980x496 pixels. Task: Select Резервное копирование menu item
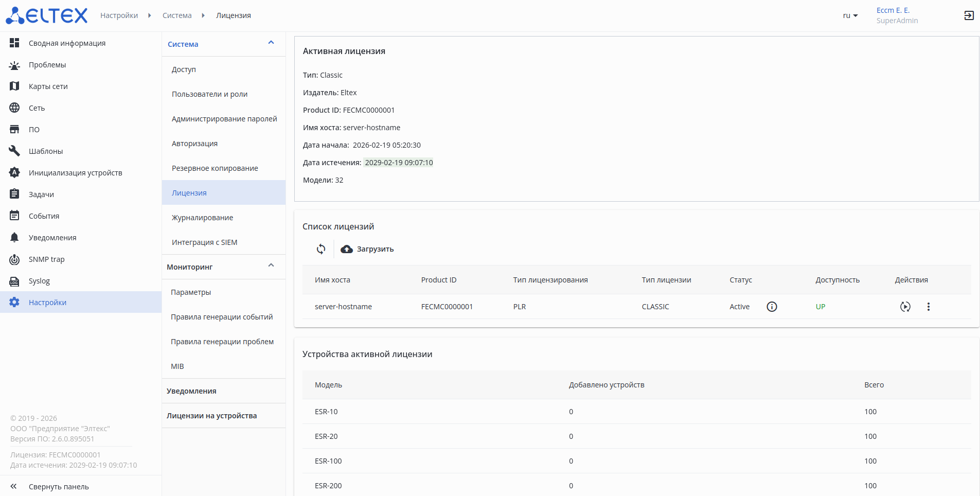(215, 168)
